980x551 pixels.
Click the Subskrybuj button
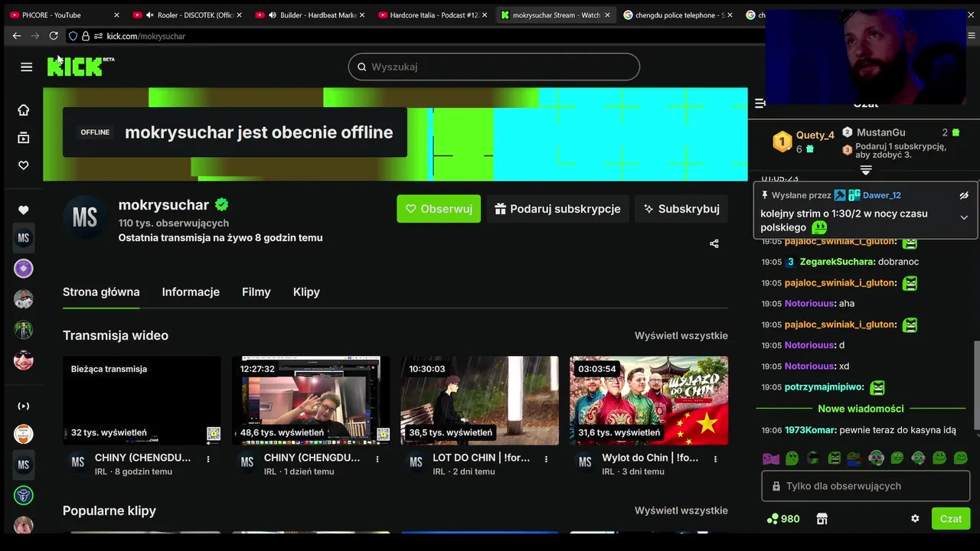[x=681, y=209]
